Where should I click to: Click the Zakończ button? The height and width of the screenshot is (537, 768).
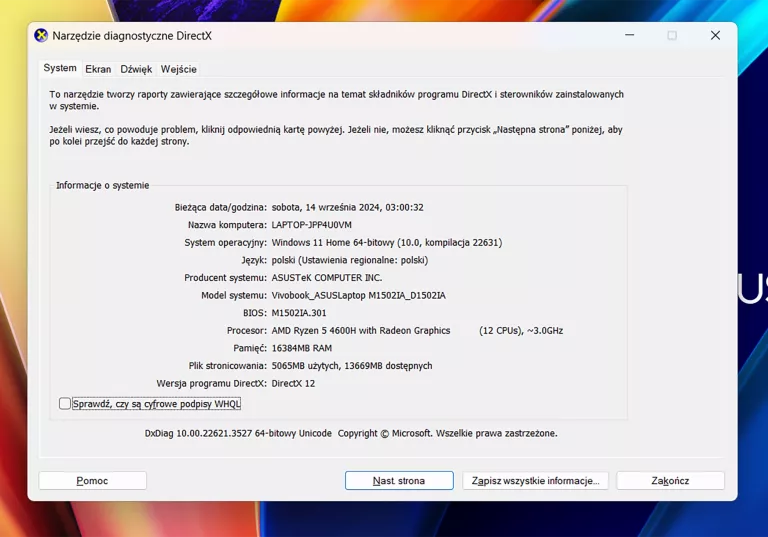coord(670,481)
